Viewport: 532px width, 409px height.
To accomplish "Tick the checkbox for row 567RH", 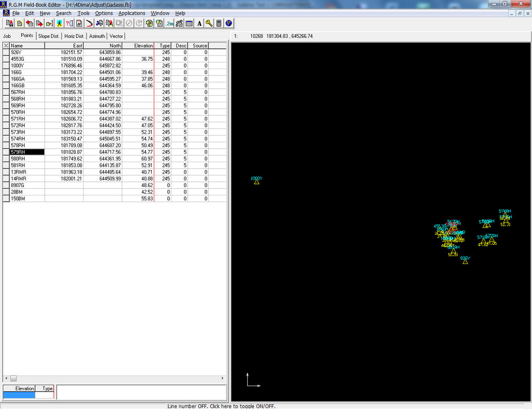I will (6, 93).
